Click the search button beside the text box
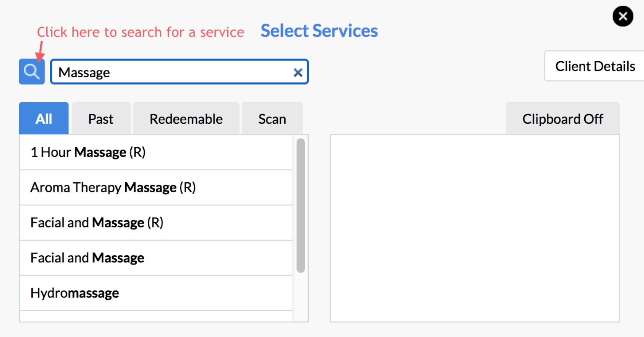Viewport: 644px width, 337px height. tap(31, 71)
